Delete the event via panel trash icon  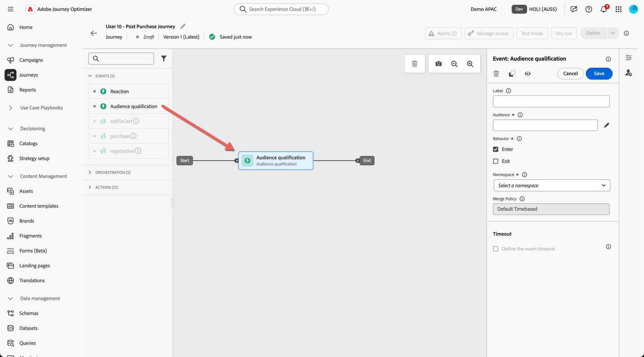pos(496,74)
